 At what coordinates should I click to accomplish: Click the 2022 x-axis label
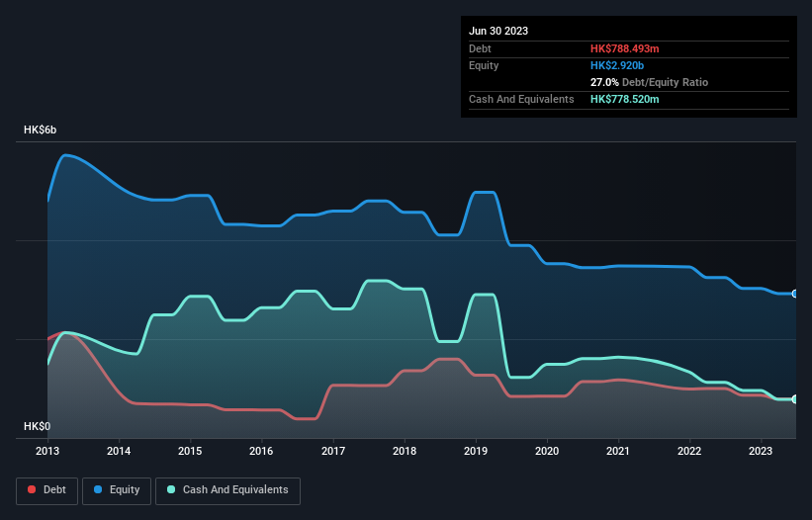click(689, 451)
